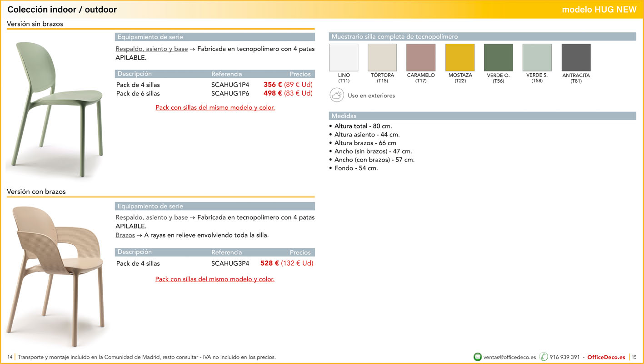Click the pack notice under SCAHUG3P4
This screenshot has height=364, width=644.
click(215, 279)
